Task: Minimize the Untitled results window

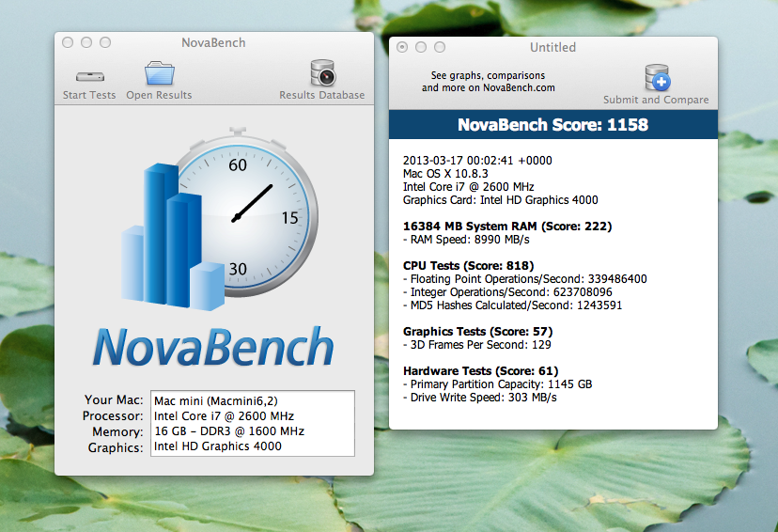Action: point(421,47)
